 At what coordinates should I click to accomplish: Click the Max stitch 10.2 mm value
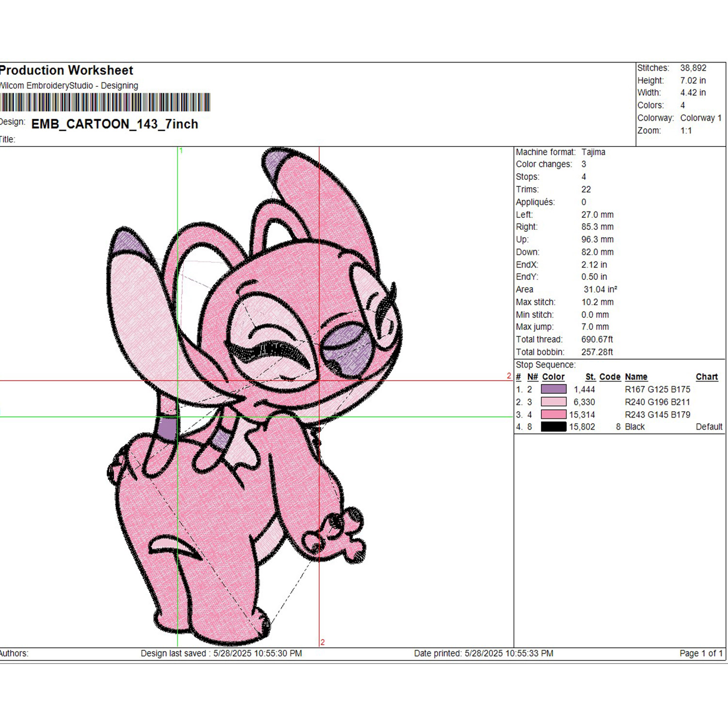coord(598,302)
